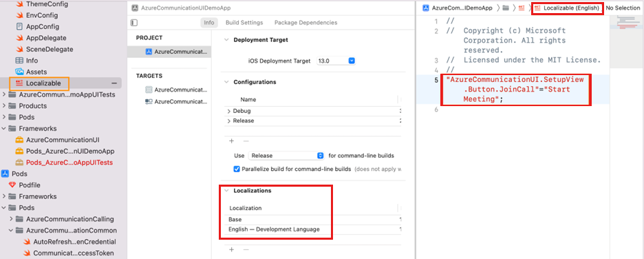The height and width of the screenshot is (259, 644).
Task: Open AppConfig file icon
Action: tap(19, 27)
